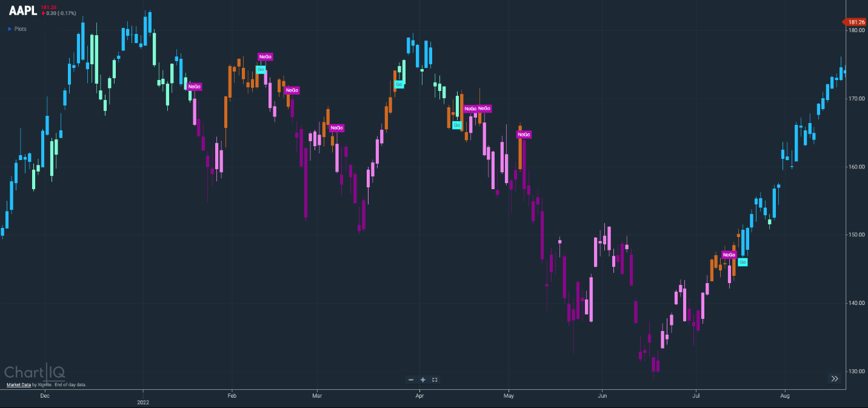The height and width of the screenshot is (408, 868).
Task: Zoom in the chart with the plus icon
Action: [x=423, y=380]
